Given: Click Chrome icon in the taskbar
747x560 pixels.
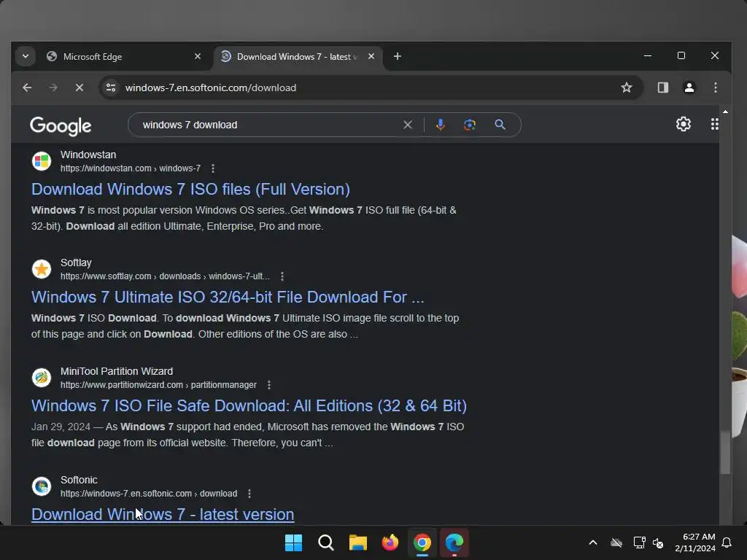Looking at the screenshot, I should click(x=422, y=542).
